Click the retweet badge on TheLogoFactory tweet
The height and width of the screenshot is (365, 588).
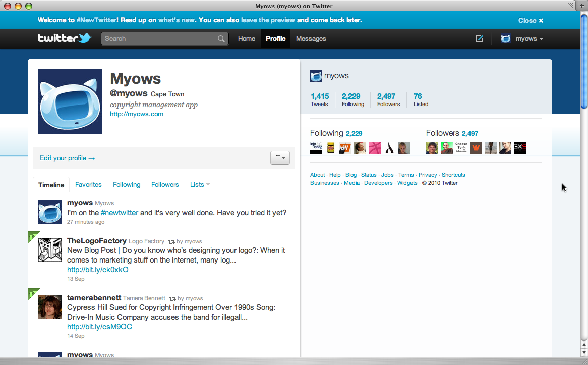(x=32, y=236)
